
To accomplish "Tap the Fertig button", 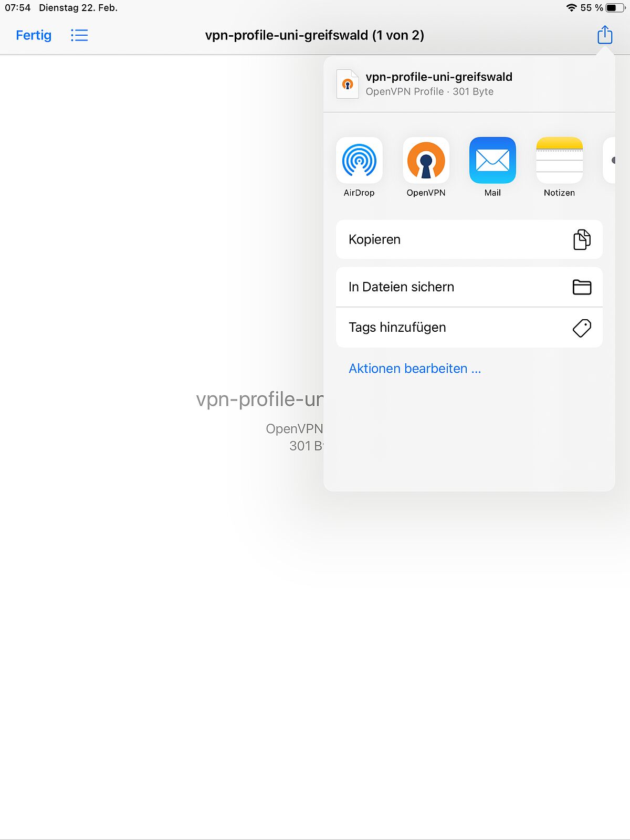I will coord(34,35).
